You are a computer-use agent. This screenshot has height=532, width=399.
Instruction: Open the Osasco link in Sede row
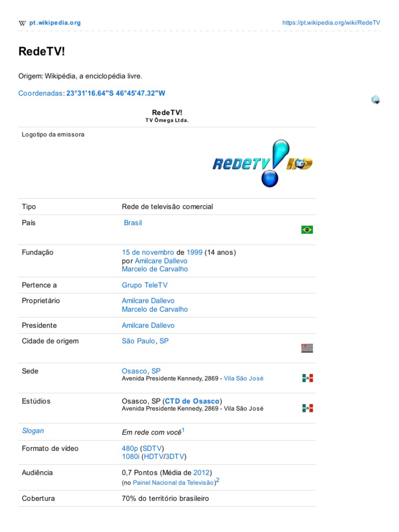135,371
